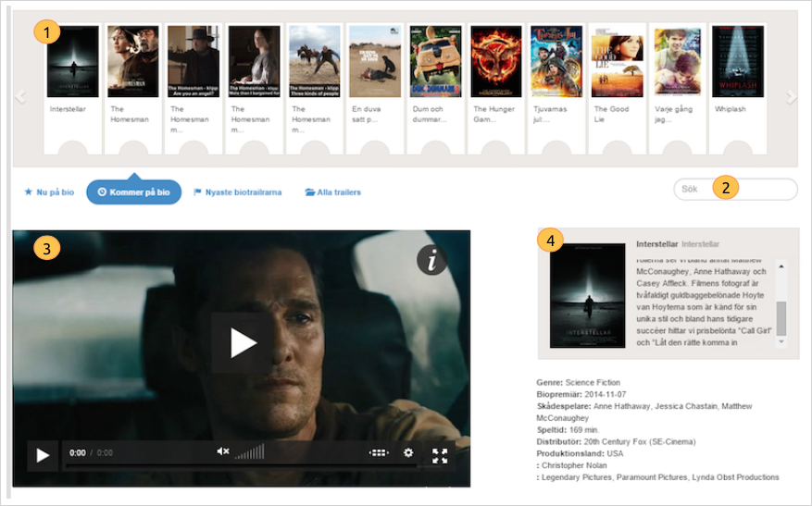This screenshot has width=812, height=506.
Task: Open the Varje gång jag... poster
Action: coord(678,62)
